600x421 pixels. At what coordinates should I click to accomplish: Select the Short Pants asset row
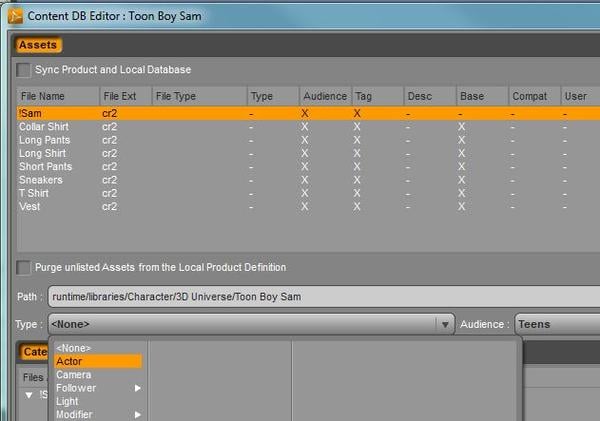coord(308,167)
